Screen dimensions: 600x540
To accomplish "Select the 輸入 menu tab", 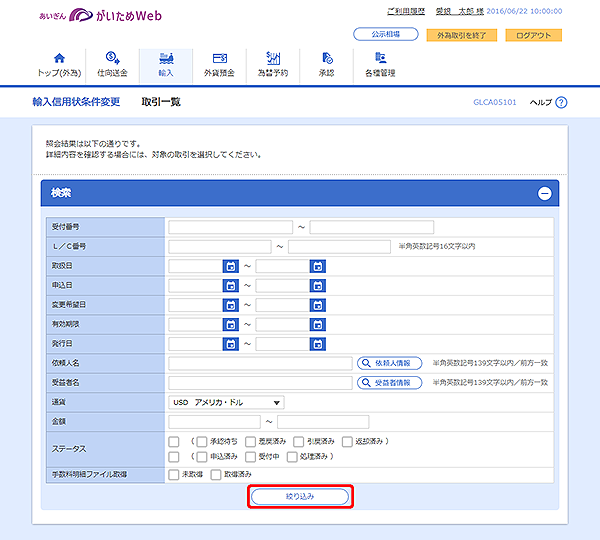I will (166, 64).
